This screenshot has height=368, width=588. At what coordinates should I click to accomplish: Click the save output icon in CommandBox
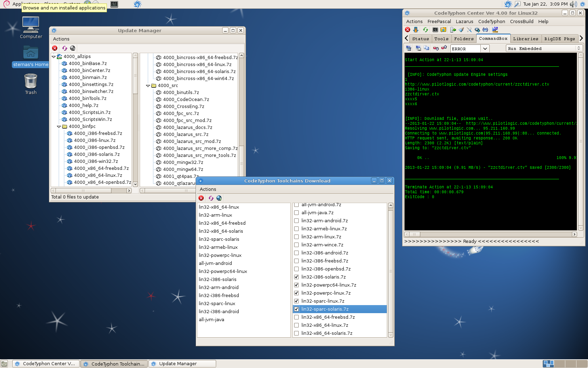tap(418, 48)
